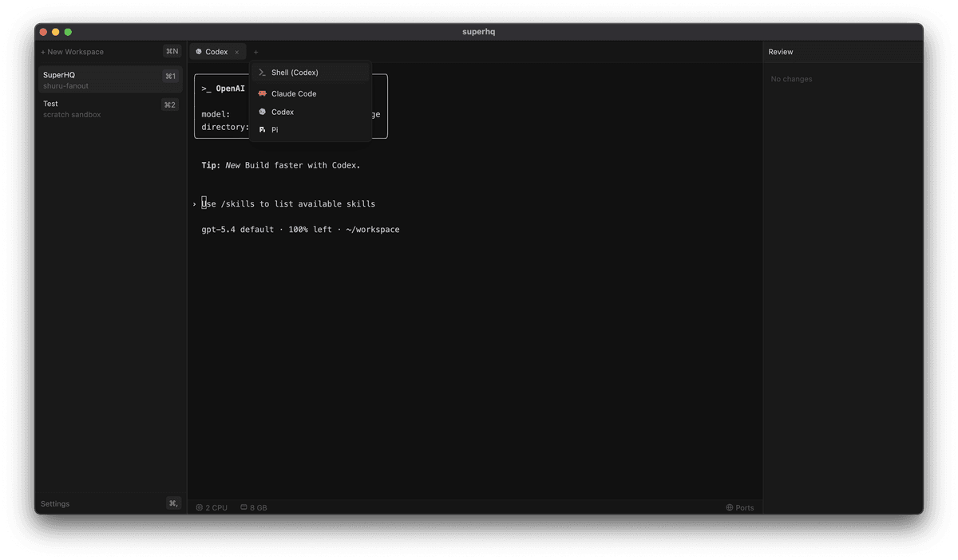958x560 pixels.
Task: Click the Pi logo icon in the menu
Action: tap(262, 129)
